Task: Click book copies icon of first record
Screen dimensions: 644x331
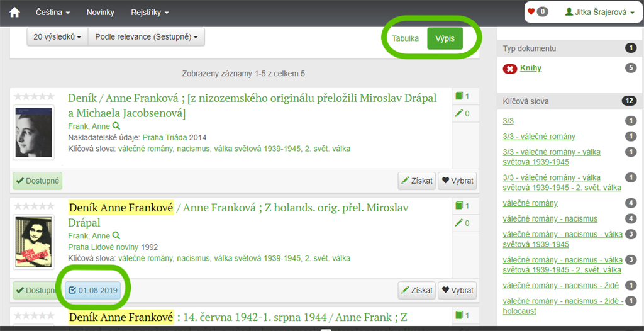Action: tap(459, 96)
